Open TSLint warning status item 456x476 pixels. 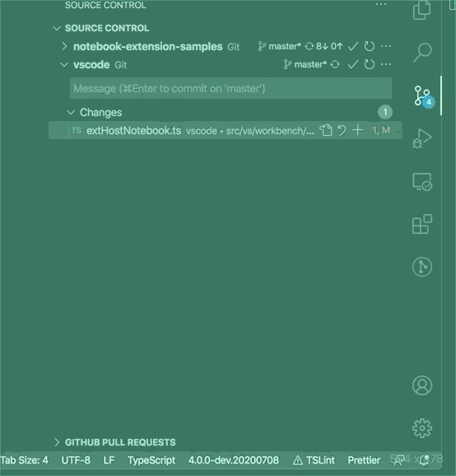click(x=314, y=460)
